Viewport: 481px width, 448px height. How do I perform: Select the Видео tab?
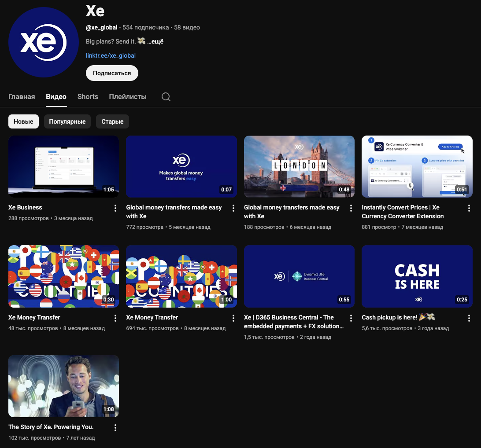tap(56, 96)
